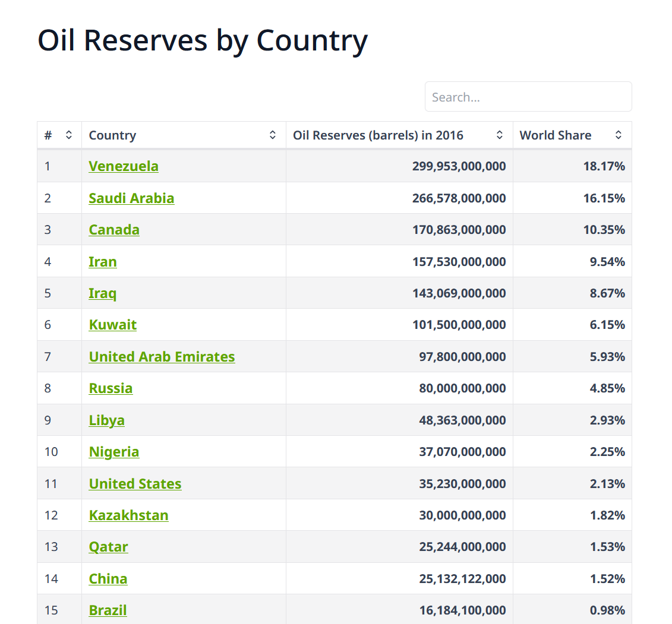Click the Libya country link
The image size is (672, 624).
[x=107, y=420]
